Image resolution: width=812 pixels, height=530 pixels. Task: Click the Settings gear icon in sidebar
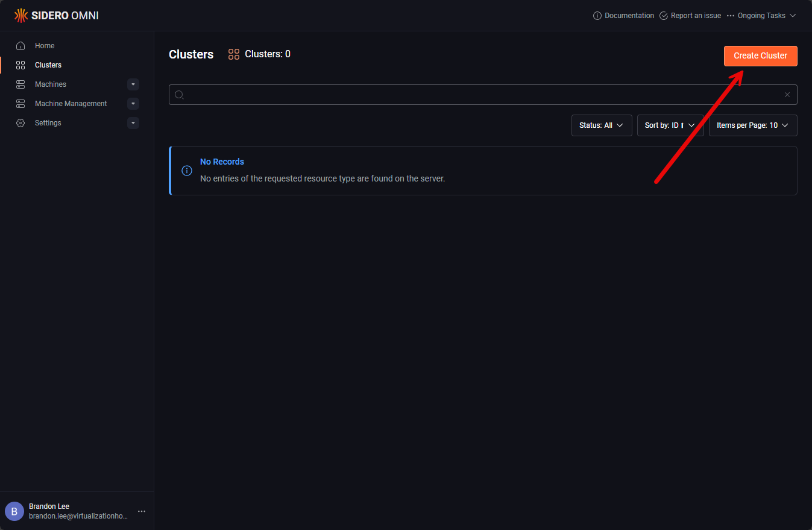point(20,123)
